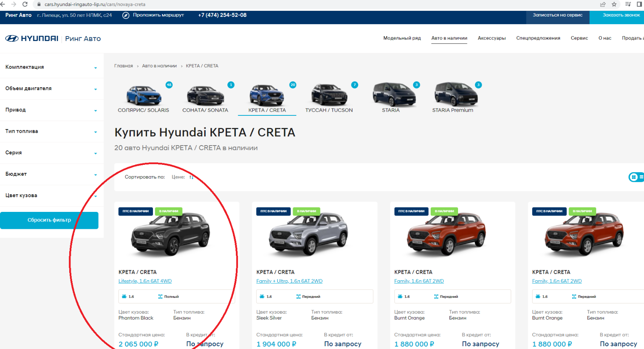Click the price sort arrows icon
The image size is (644, 349).
click(191, 177)
